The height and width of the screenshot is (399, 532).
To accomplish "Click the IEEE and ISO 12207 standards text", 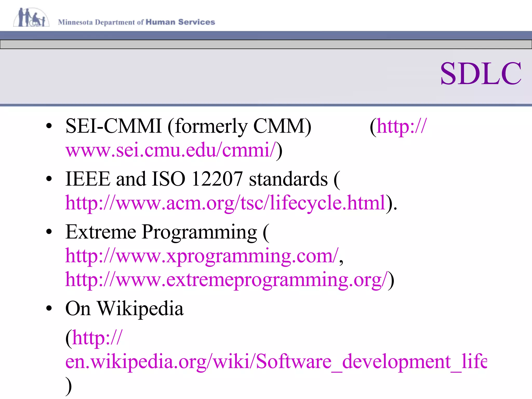I will pyautogui.click(x=197, y=179).
